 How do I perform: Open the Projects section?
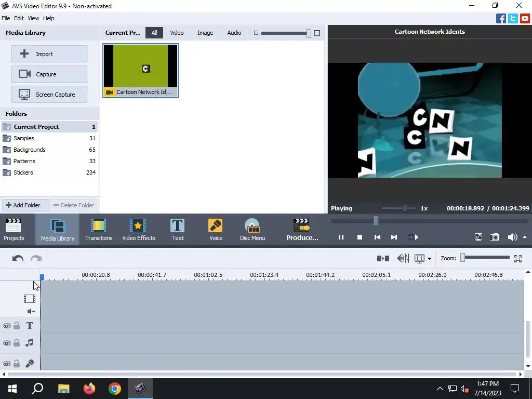14,229
